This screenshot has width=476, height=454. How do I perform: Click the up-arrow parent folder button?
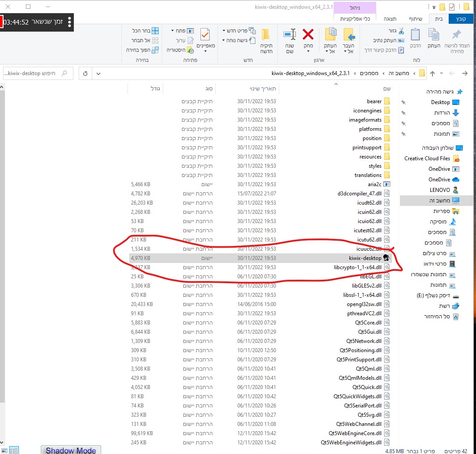coord(432,73)
